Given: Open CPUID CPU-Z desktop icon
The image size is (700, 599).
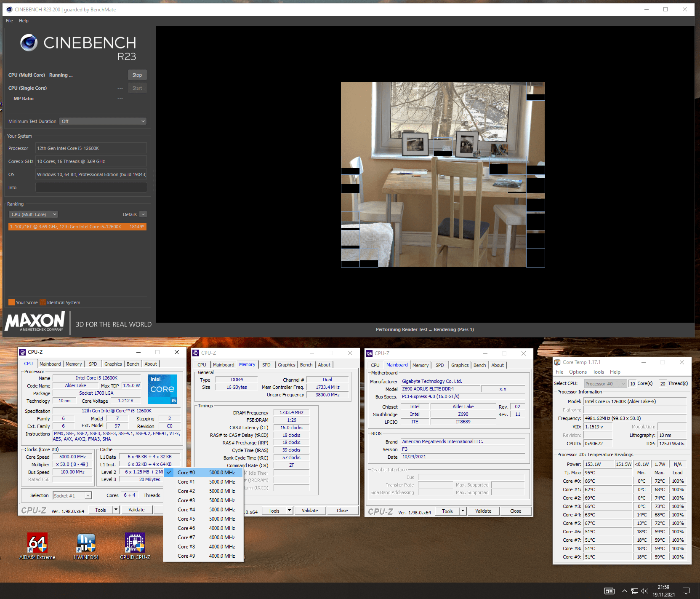Looking at the screenshot, I should coord(135,546).
